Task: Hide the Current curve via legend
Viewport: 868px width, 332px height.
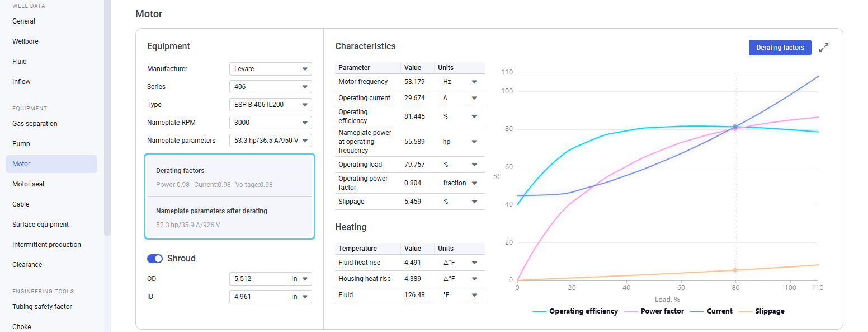Action: click(x=711, y=311)
